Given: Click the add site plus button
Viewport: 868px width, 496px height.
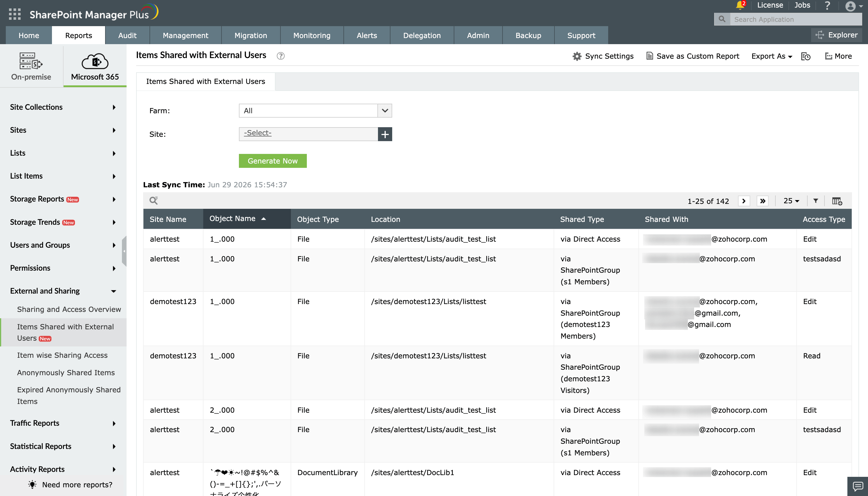Looking at the screenshot, I should pos(385,134).
